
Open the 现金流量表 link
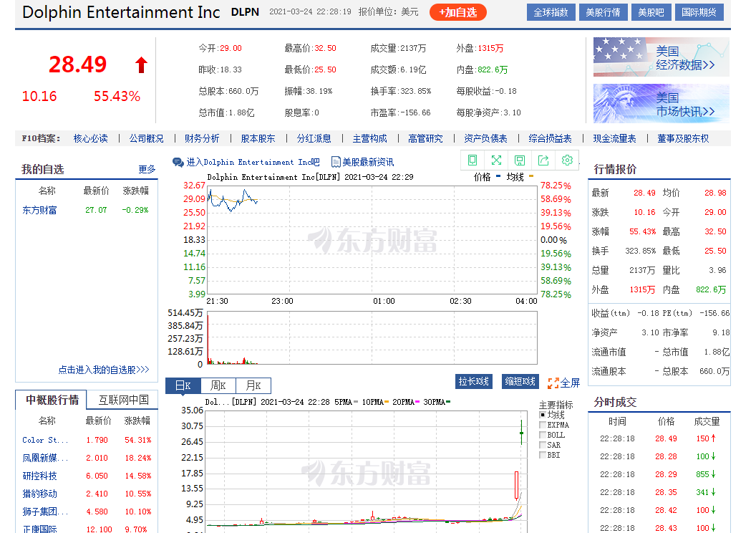614,139
